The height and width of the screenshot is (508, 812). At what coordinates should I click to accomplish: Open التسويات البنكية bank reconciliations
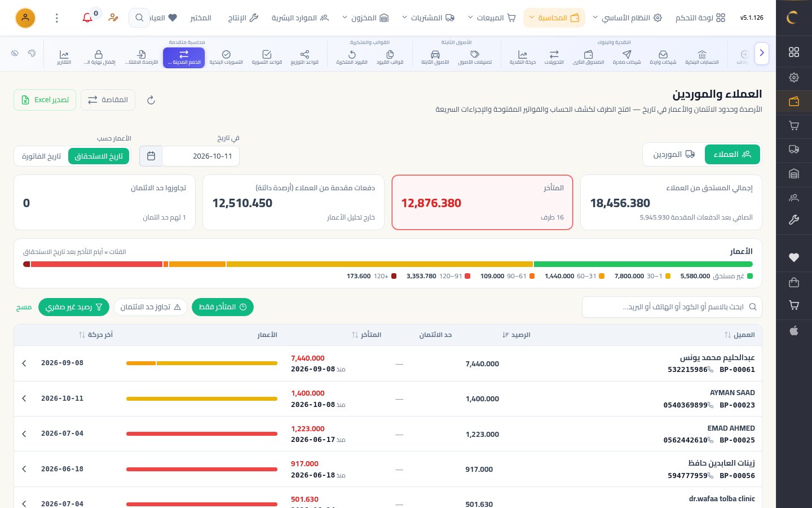[226, 57]
